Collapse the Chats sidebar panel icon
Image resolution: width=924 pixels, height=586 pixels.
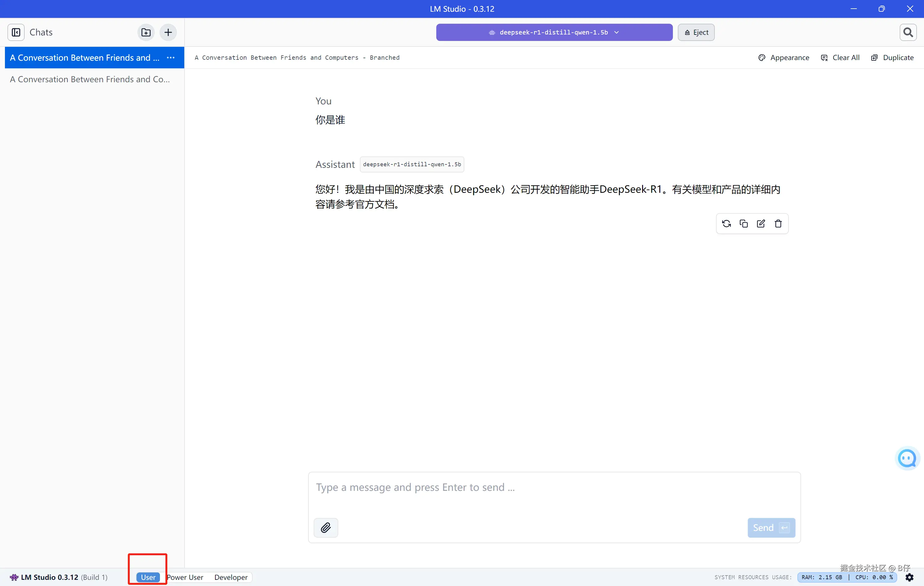coord(16,32)
